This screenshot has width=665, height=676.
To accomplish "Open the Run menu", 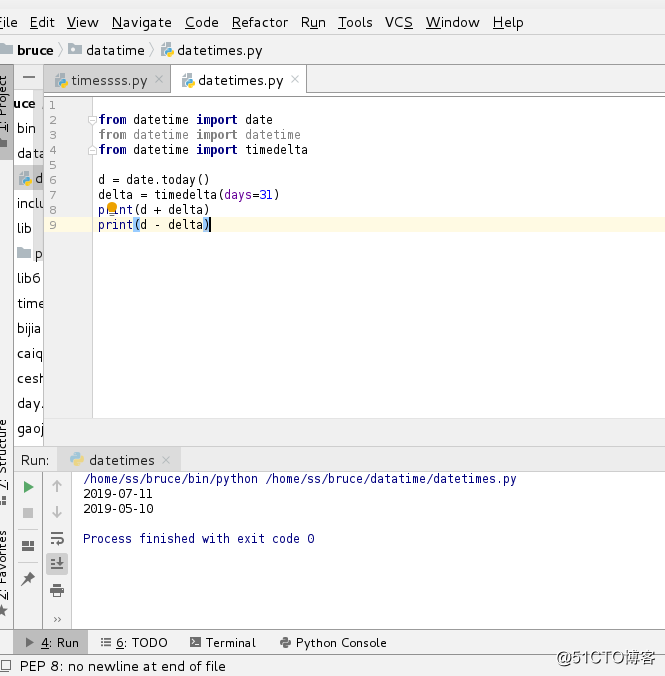I will 313,22.
